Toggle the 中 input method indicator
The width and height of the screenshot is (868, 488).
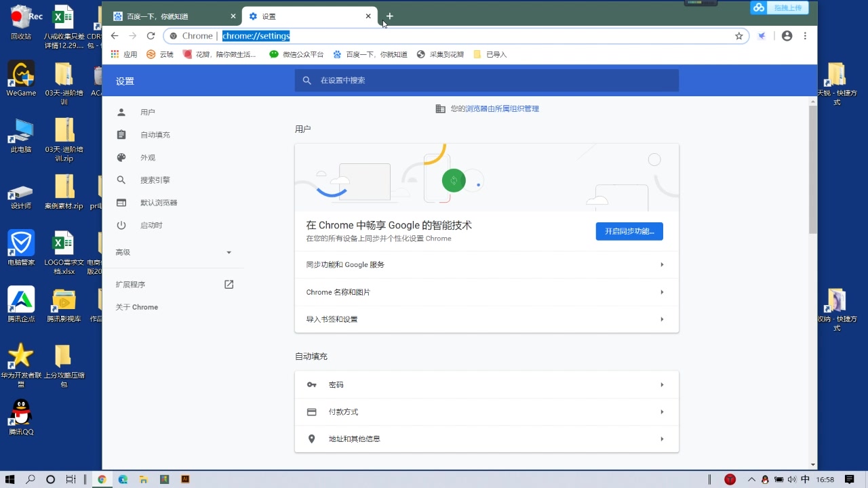pos(804,479)
